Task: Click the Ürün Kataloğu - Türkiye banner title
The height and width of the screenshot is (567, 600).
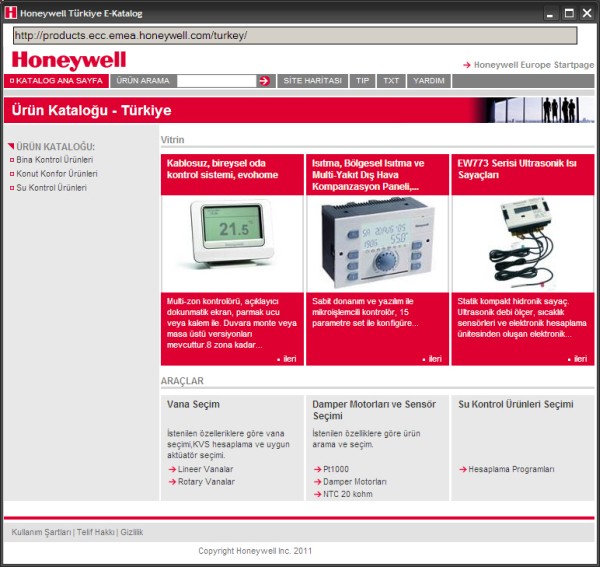Action: coord(91,110)
